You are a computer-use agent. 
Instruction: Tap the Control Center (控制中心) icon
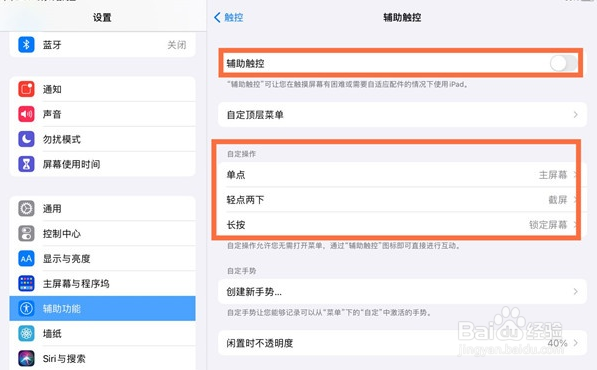[26, 234]
